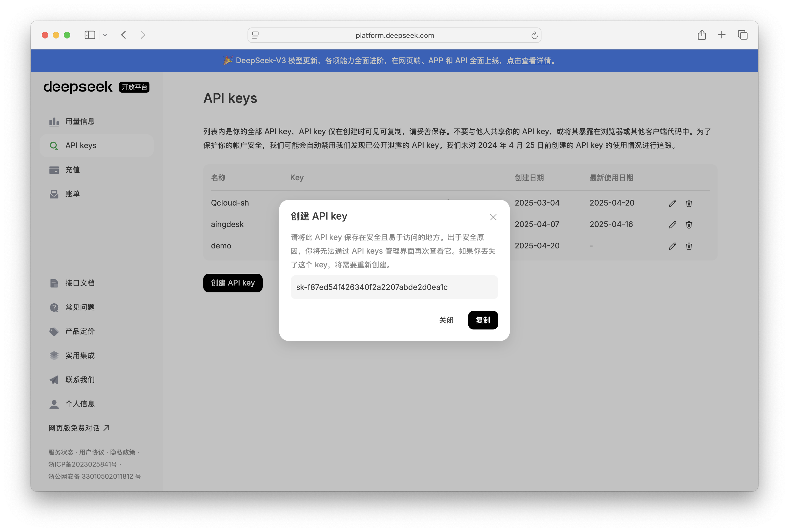Open the 实用集成 integrations icon

click(x=54, y=356)
